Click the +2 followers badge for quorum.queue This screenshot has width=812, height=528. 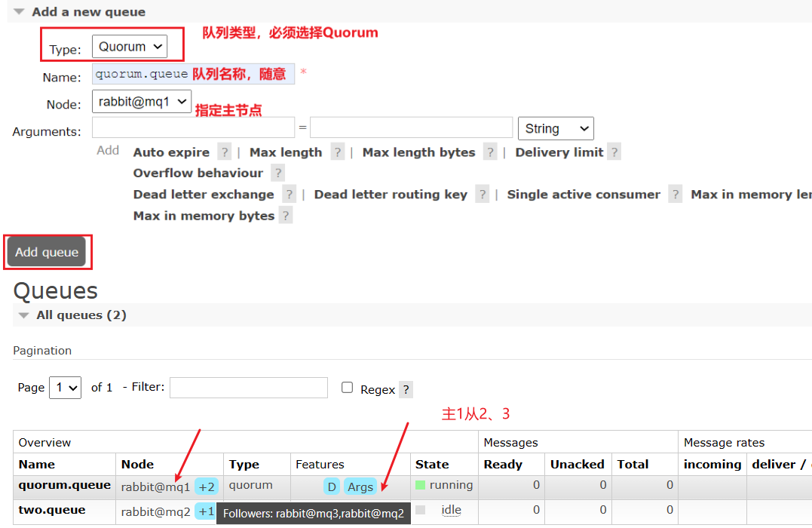pos(207,487)
